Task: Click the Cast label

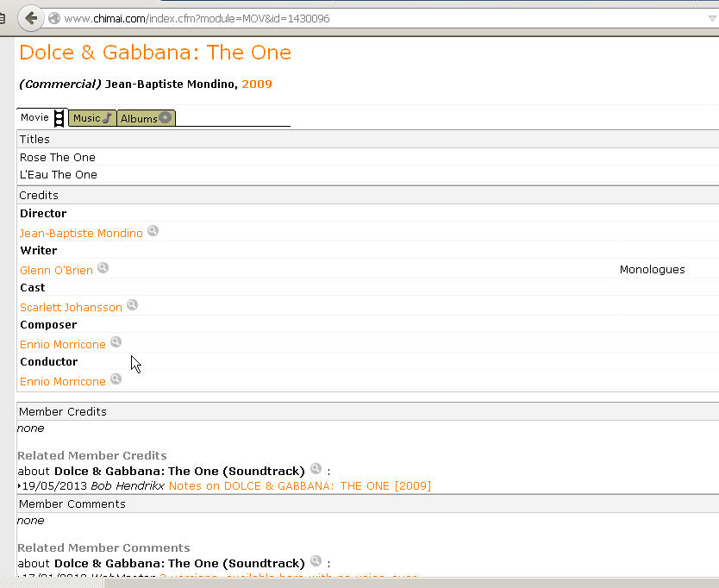Action: pyautogui.click(x=33, y=288)
